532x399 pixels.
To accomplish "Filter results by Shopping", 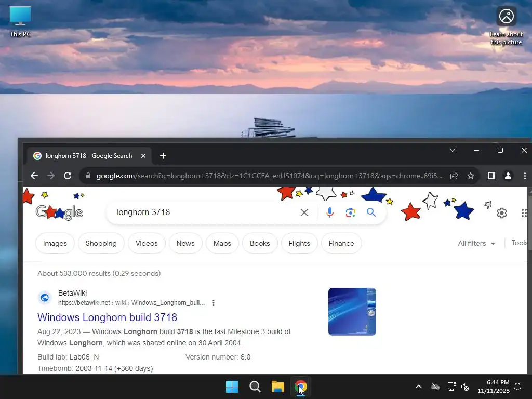I will (101, 243).
